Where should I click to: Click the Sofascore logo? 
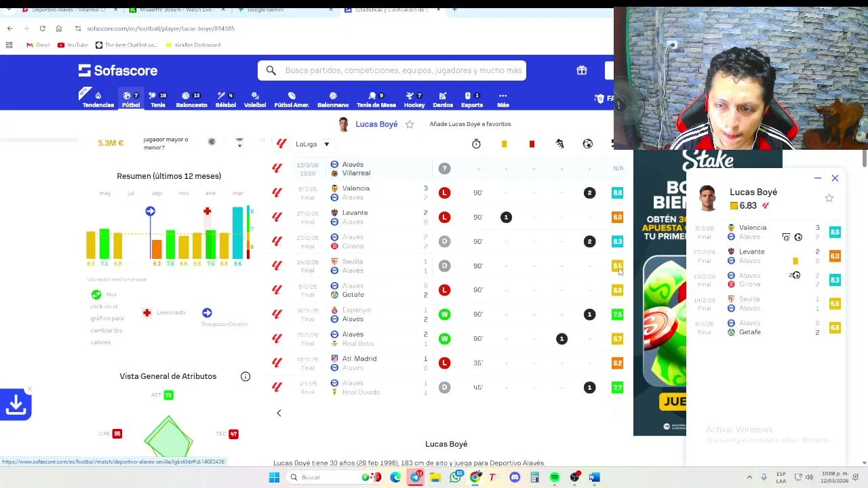point(118,70)
